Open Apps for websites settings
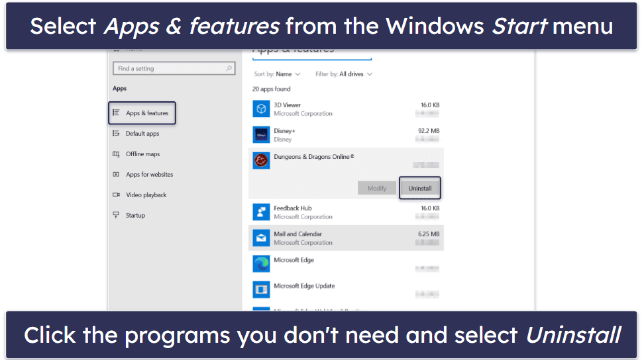This screenshot has height=360, width=644. point(150,174)
